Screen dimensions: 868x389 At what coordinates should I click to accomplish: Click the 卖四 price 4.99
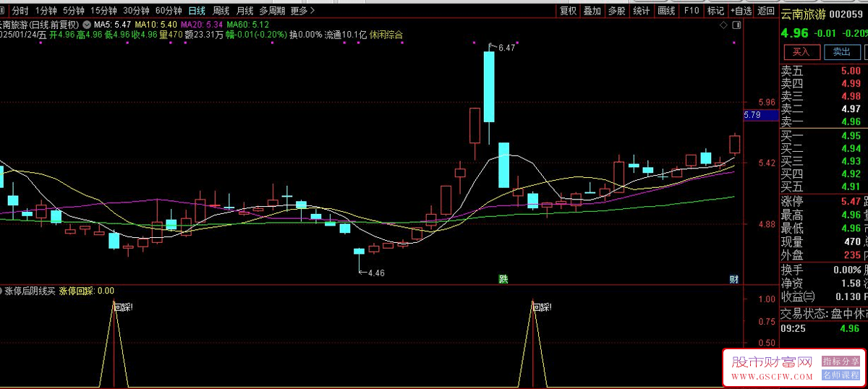(x=851, y=84)
